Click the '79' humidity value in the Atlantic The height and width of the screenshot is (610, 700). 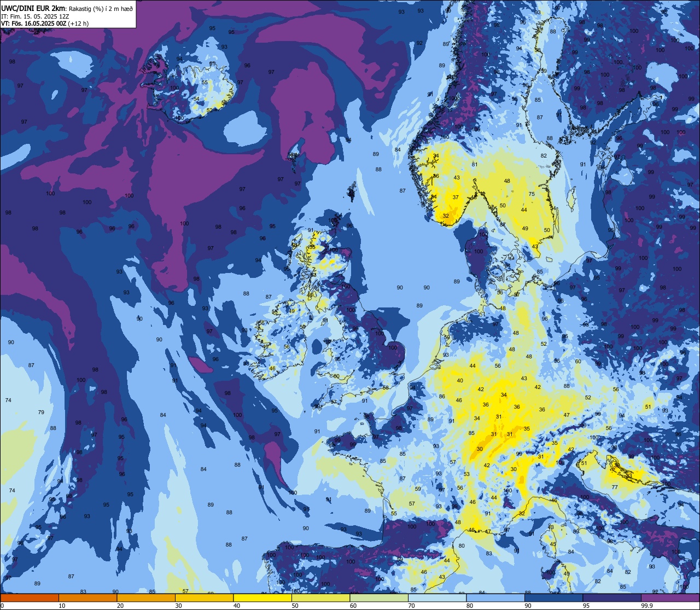(41, 412)
